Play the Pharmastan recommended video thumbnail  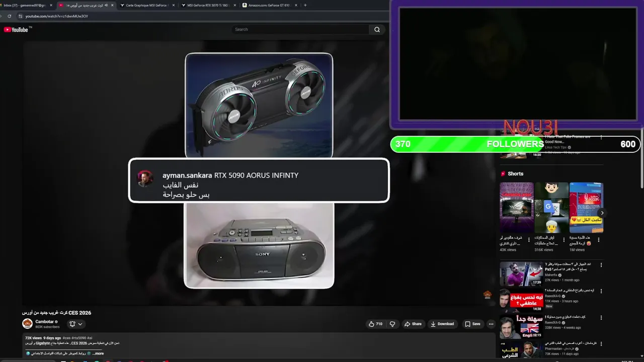click(521, 350)
